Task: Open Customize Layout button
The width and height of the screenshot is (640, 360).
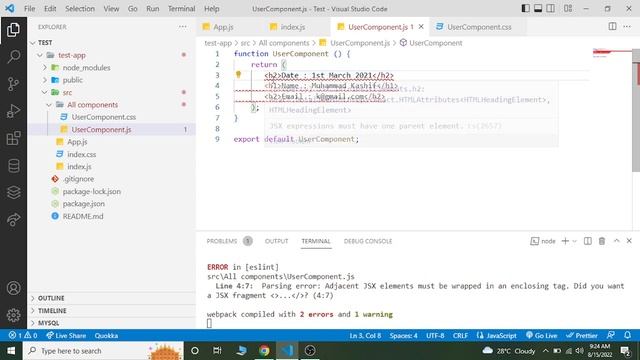Action: click(x=568, y=9)
